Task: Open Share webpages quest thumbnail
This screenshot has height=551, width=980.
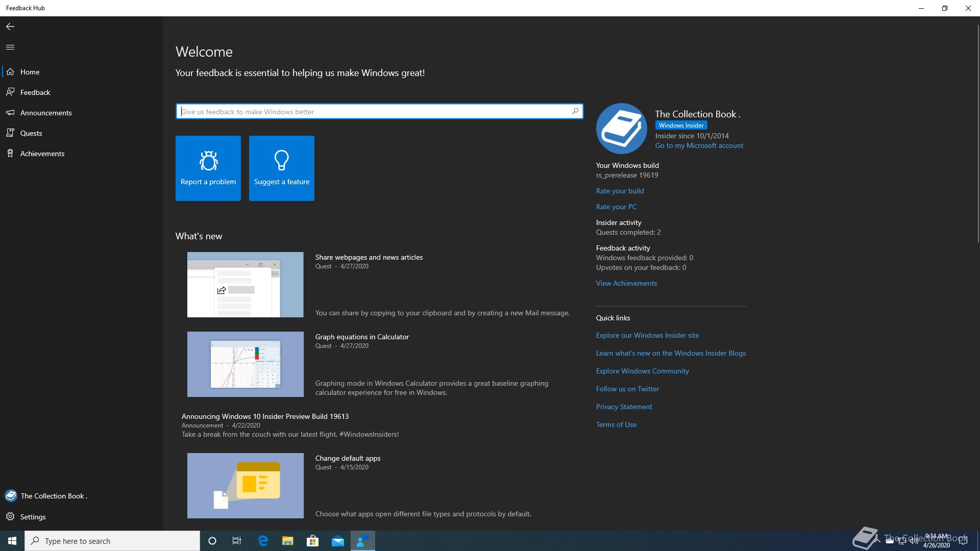Action: (x=246, y=285)
